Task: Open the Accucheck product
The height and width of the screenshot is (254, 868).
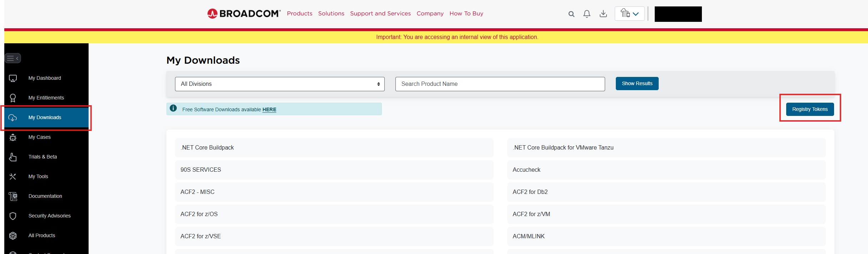Action: click(x=666, y=170)
